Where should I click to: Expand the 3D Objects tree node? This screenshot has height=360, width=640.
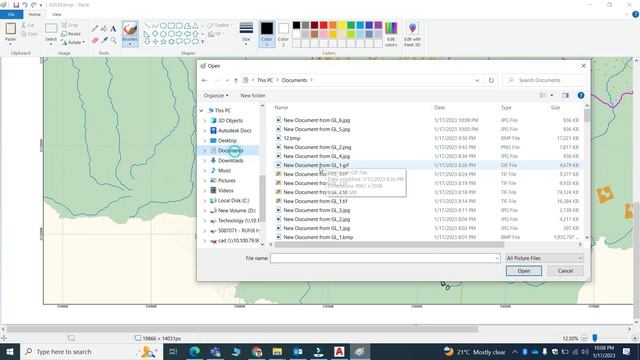pos(205,121)
